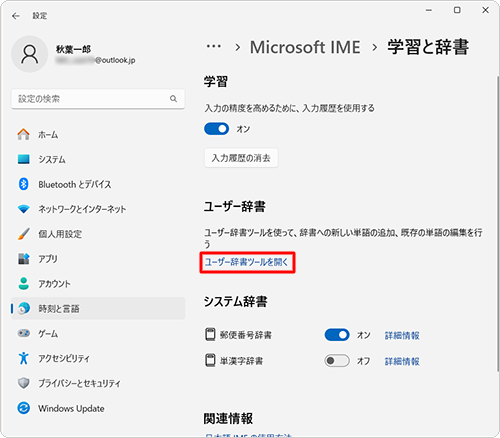Click the search magnifier icon

point(173,99)
